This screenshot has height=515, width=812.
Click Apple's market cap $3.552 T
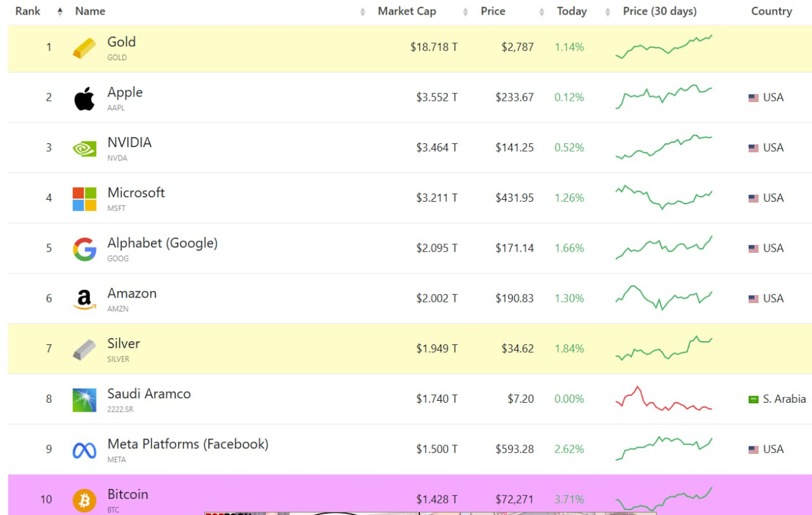437,98
